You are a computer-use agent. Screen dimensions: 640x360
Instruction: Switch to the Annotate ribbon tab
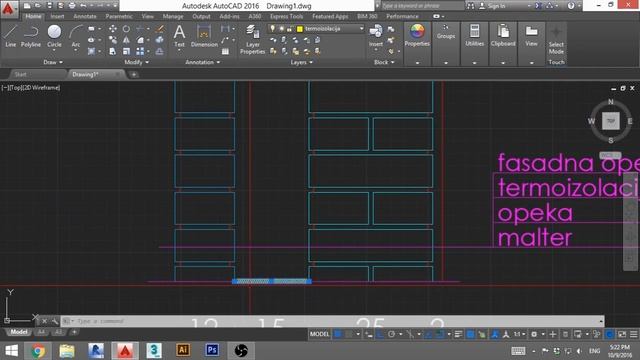[85, 16]
